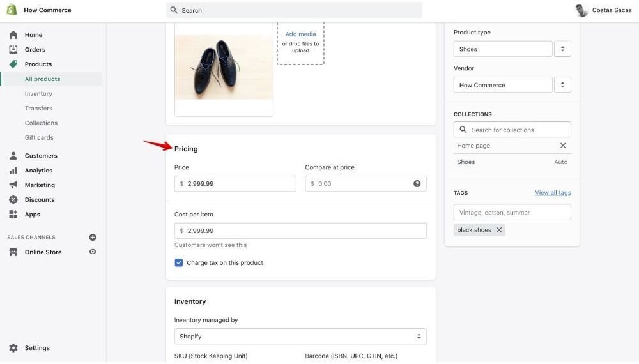Open the Home menu item
The width and height of the screenshot is (639, 364).
click(x=33, y=35)
